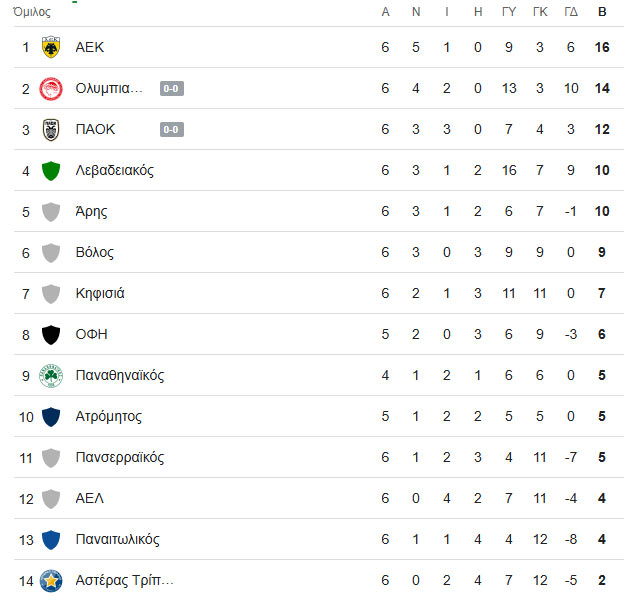Open the Λεβαδειακός team link
The width and height of the screenshot is (624, 604).
pos(114,170)
